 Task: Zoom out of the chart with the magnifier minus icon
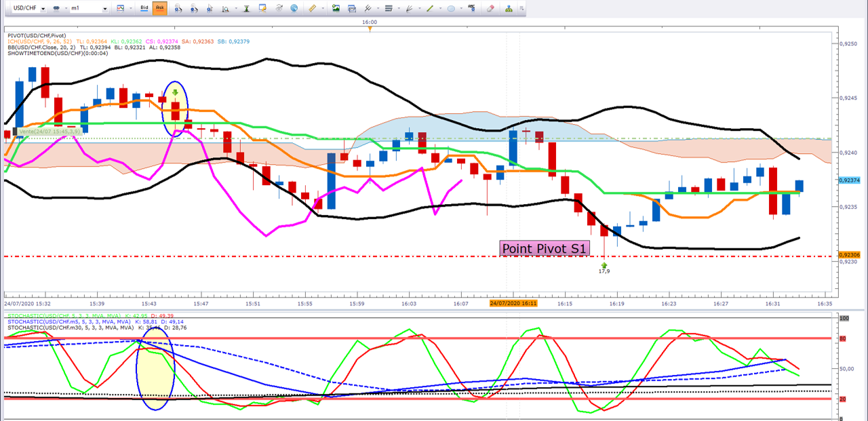[194, 8]
